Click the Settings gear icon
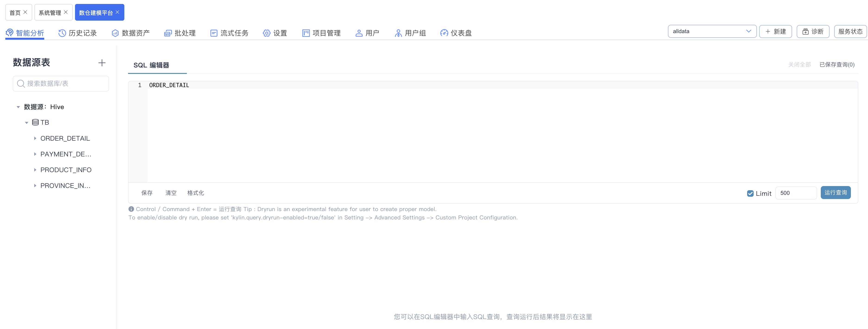The width and height of the screenshot is (868, 329). (266, 33)
